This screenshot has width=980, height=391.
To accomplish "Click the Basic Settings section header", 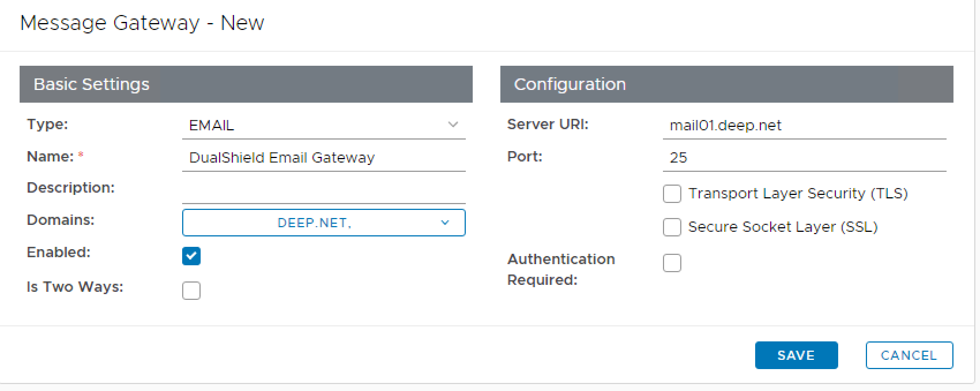I will 246,84.
